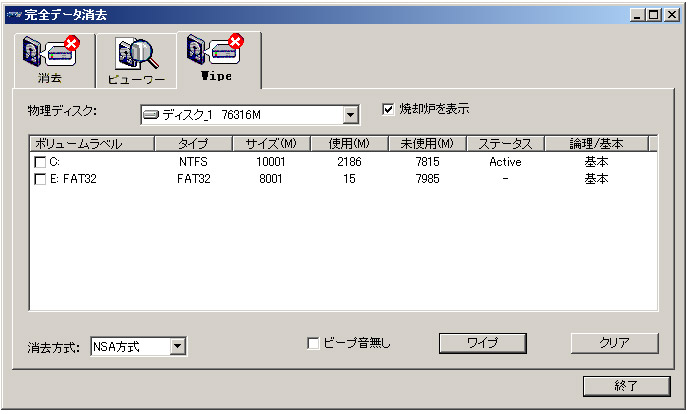This screenshot has width=692, height=414.
Task: Click the unused value 7815
Action: pos(428,162)
